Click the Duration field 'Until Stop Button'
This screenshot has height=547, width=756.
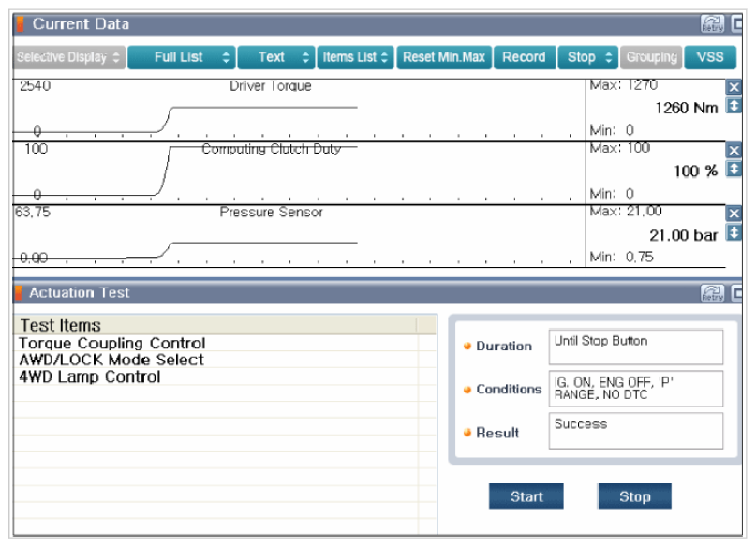point(635,347)
